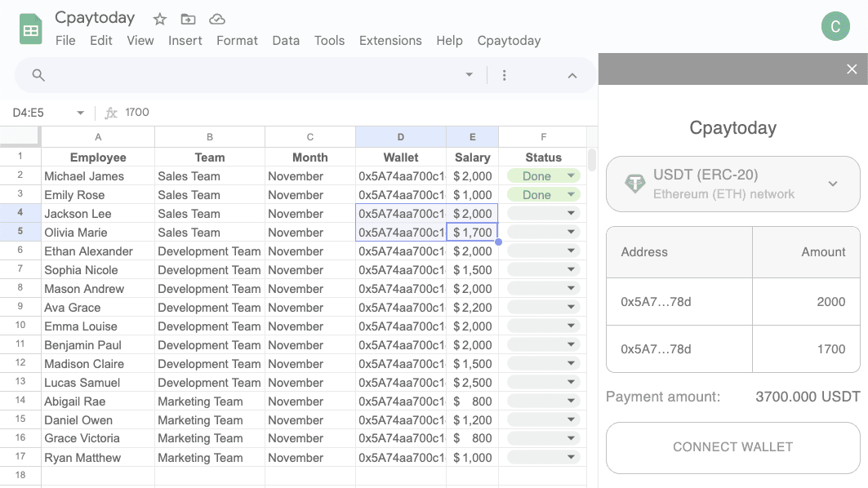Expand the USDT (ERC-20) currency selector
This screenshot has height=488, width=868.
[733, 184]
